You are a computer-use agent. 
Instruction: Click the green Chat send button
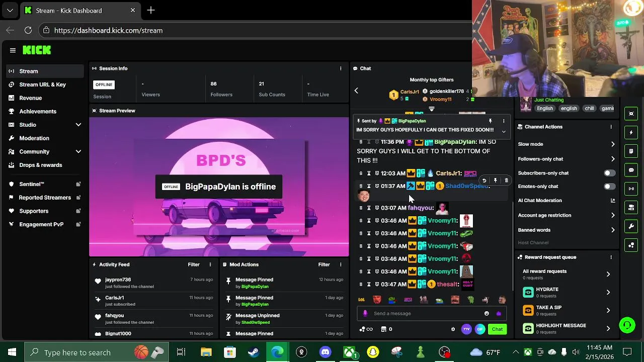pos(497,329)
